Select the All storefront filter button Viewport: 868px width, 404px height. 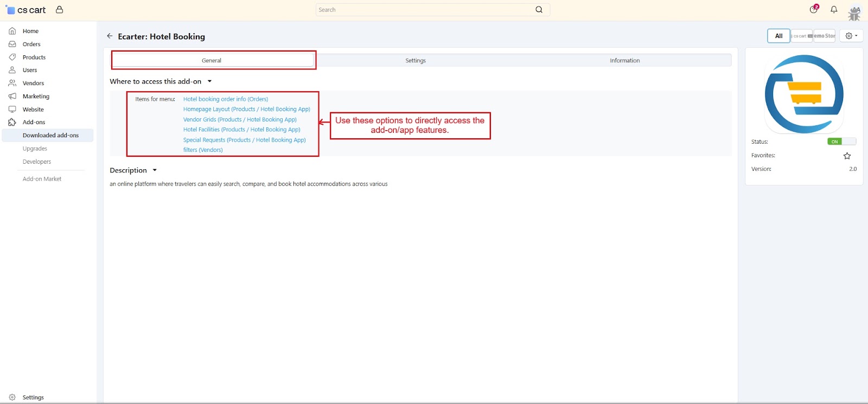pyautogui.click(x=778, y=36)
